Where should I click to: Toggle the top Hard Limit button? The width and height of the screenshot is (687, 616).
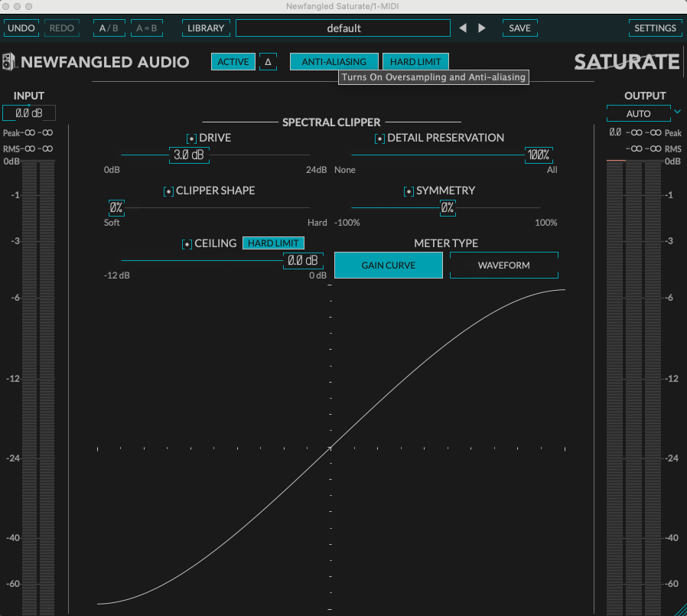click(x=415, y=62)
